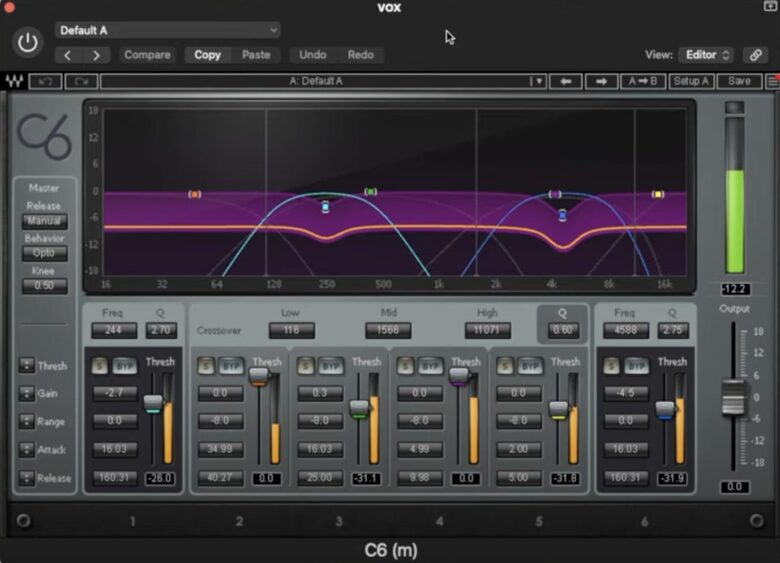Bypass band 4 with BYP button

430,366
